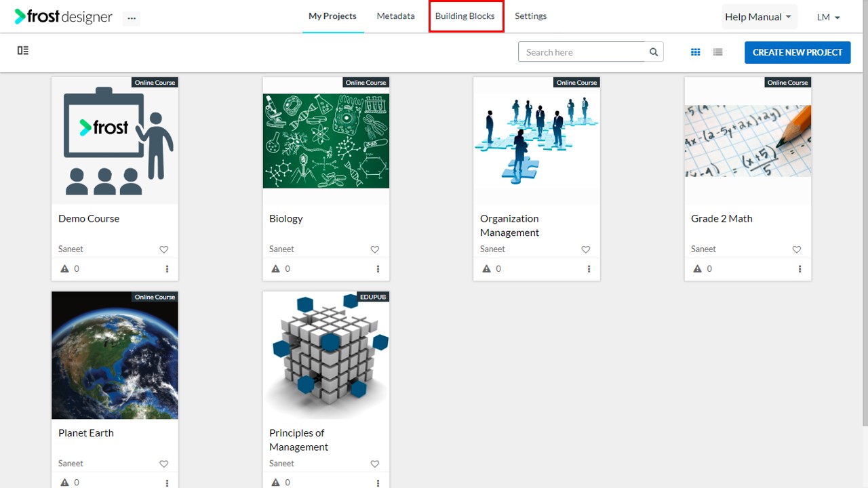Toggle the side panel layout icon
The image size is (868, 488).
tap(23, 50)
